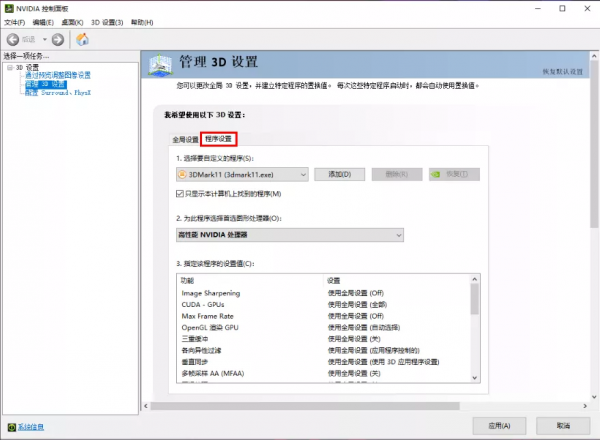Screen dimensions: 600x440
Task: Switch to the 全局设置 tab
Action: [x=185, y=140]
